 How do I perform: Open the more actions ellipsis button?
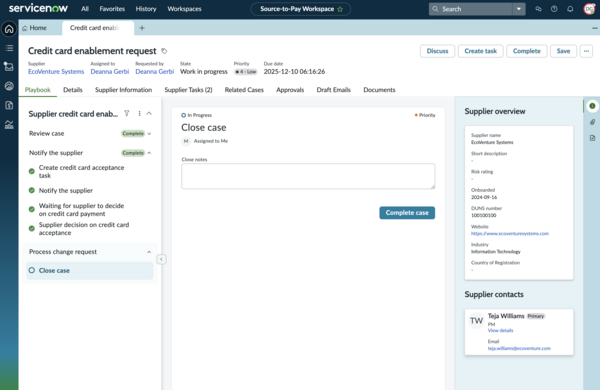[586, 51]
